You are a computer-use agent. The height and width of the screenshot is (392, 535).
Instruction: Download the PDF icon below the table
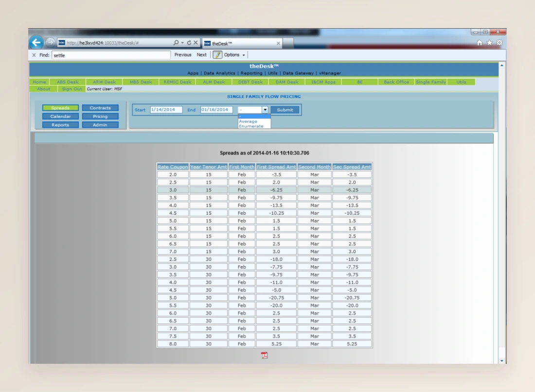[x=264, y=355]
